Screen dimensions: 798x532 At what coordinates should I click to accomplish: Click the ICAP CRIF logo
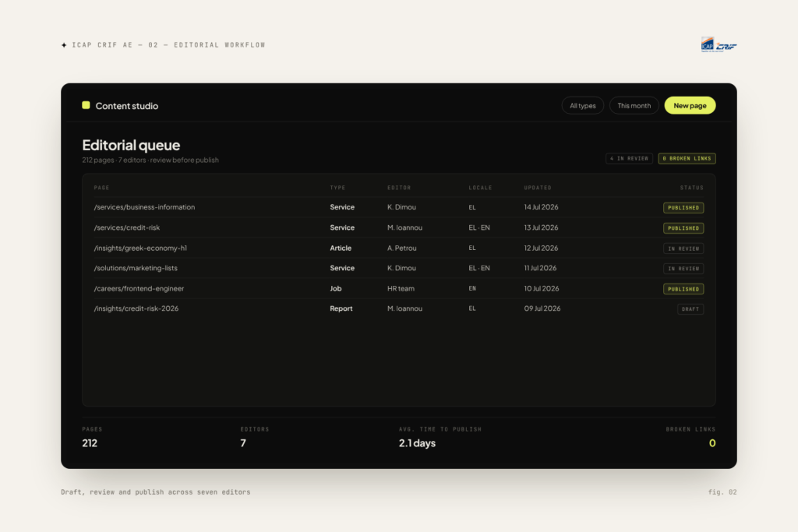point(719,44)
